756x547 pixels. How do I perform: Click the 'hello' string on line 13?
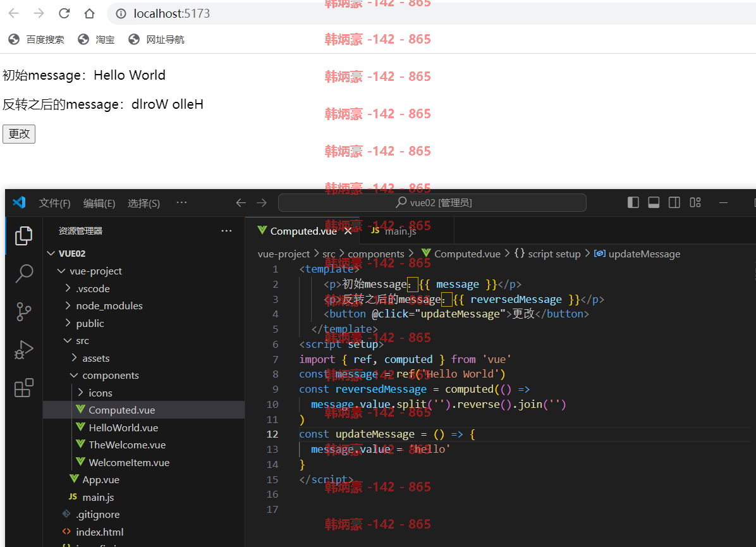(429, 449)
